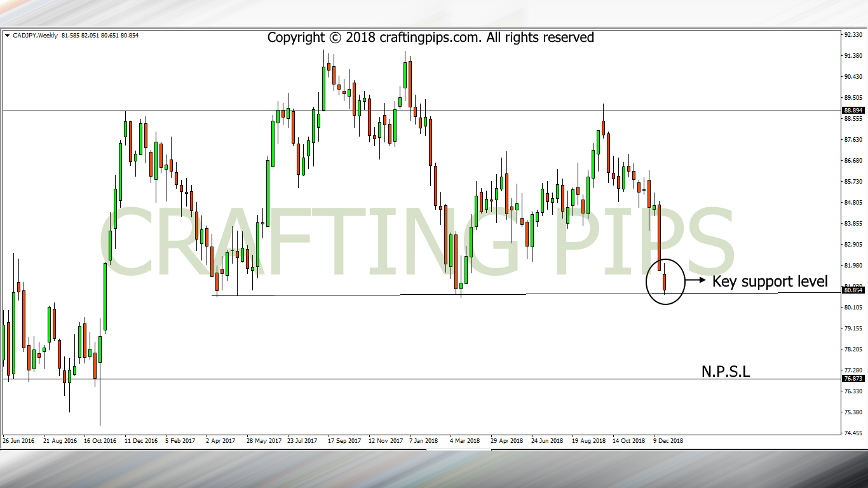Click the 4 Mar 2018 date label

[x=465, y=440]
